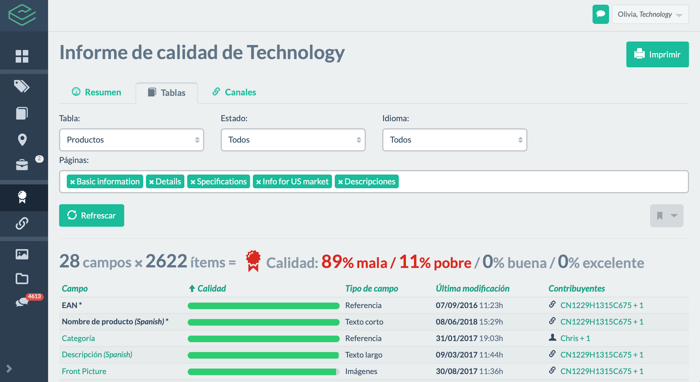
Task: Open the image library icon in sidebar
Action: pos(22,254)
